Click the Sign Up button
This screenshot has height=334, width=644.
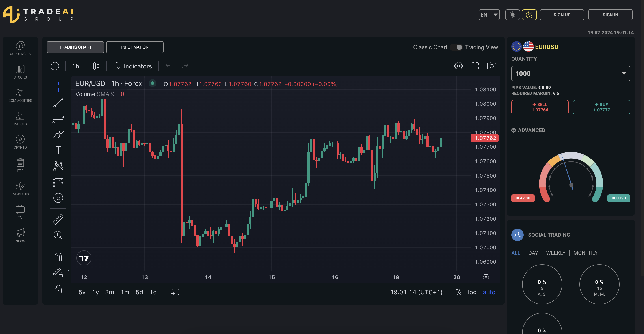(562, 15)
